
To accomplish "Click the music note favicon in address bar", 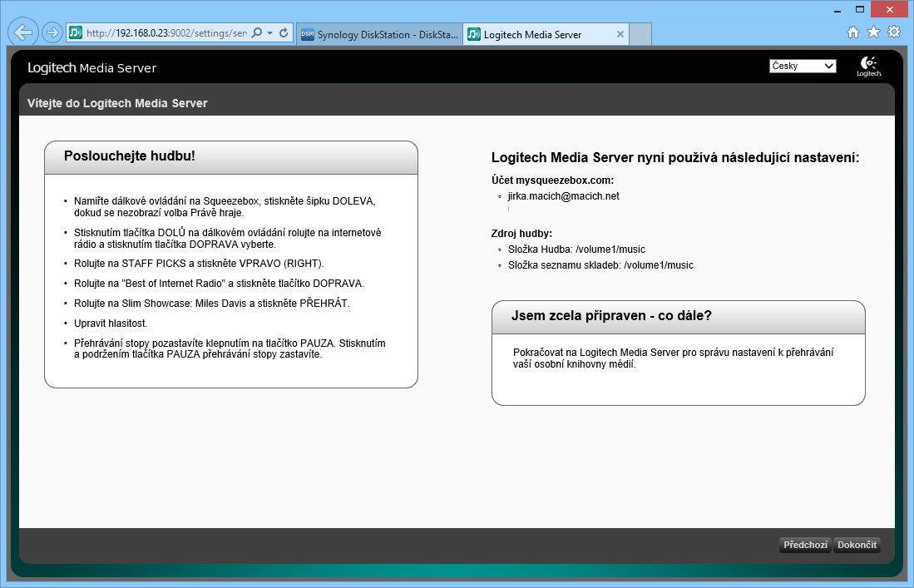I will [x=76, y=33].
